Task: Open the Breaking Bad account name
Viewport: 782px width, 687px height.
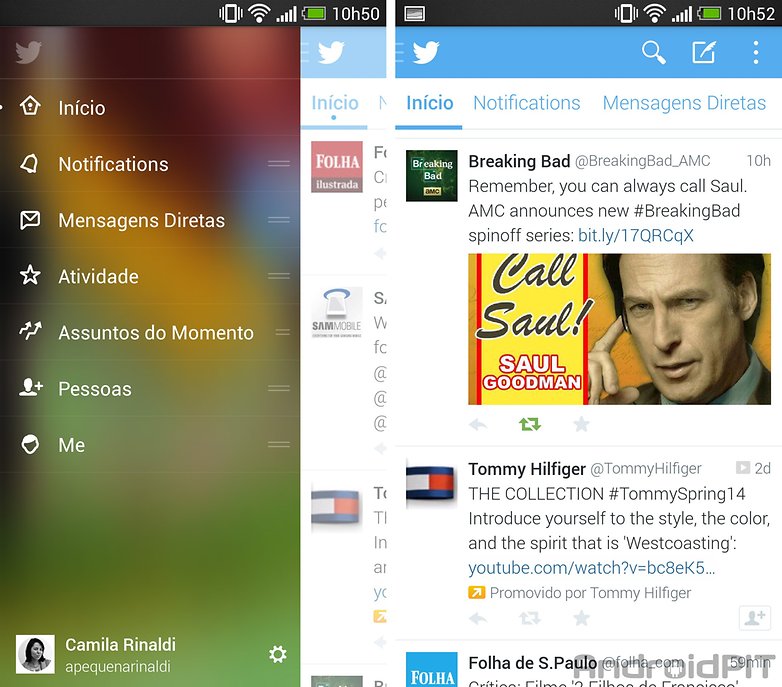Action: [519, 161]
